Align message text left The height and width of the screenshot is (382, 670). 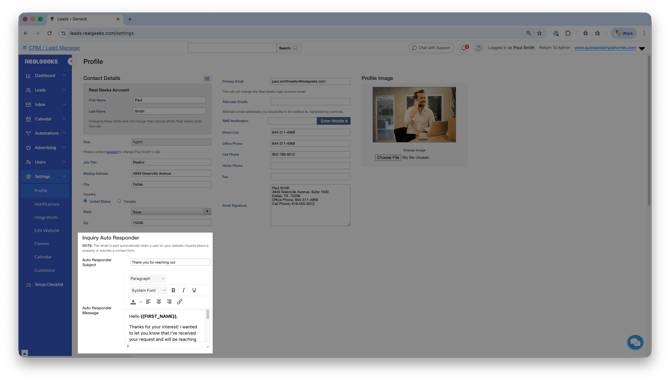(x=148, y=302)
